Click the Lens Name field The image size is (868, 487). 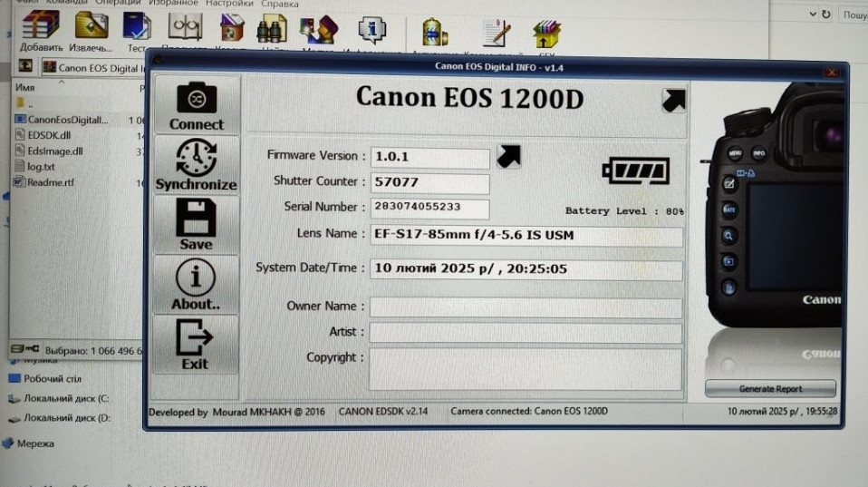[x=526, y=236]
